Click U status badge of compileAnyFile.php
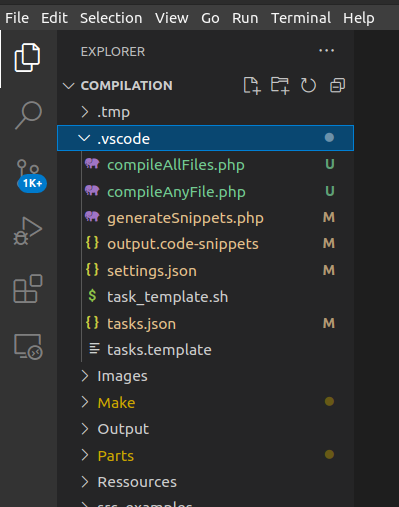This screenshot has height=507, width=399. pos(330,191)
